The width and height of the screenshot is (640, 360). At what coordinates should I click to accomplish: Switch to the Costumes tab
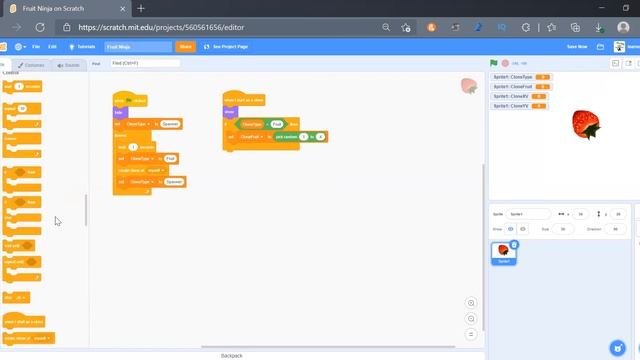click(31, 65)
